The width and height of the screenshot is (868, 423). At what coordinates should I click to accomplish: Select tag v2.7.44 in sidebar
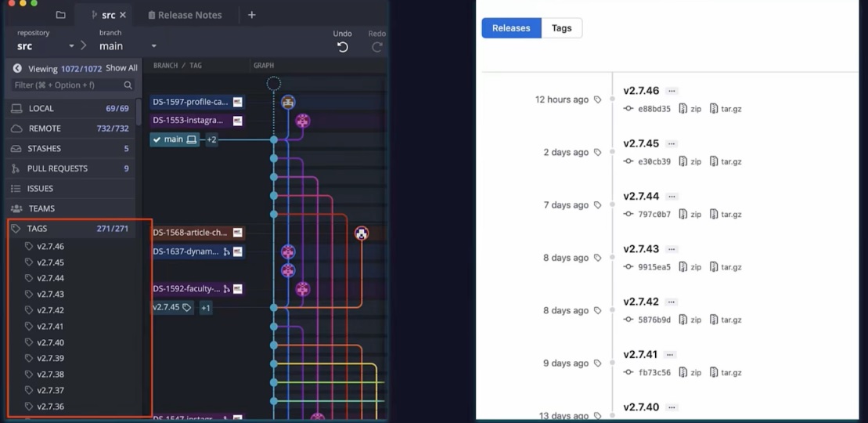point(50,278)
